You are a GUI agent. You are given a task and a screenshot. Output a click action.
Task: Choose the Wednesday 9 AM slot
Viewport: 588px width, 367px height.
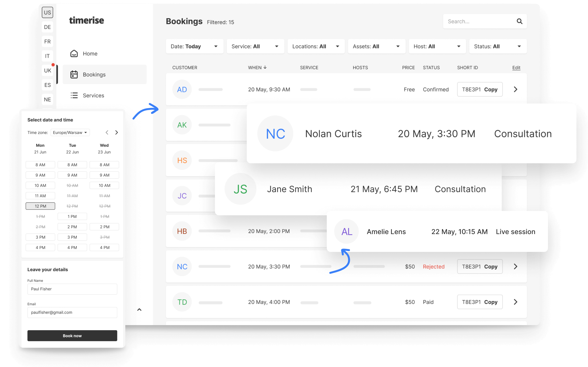(x=104, y=175)
